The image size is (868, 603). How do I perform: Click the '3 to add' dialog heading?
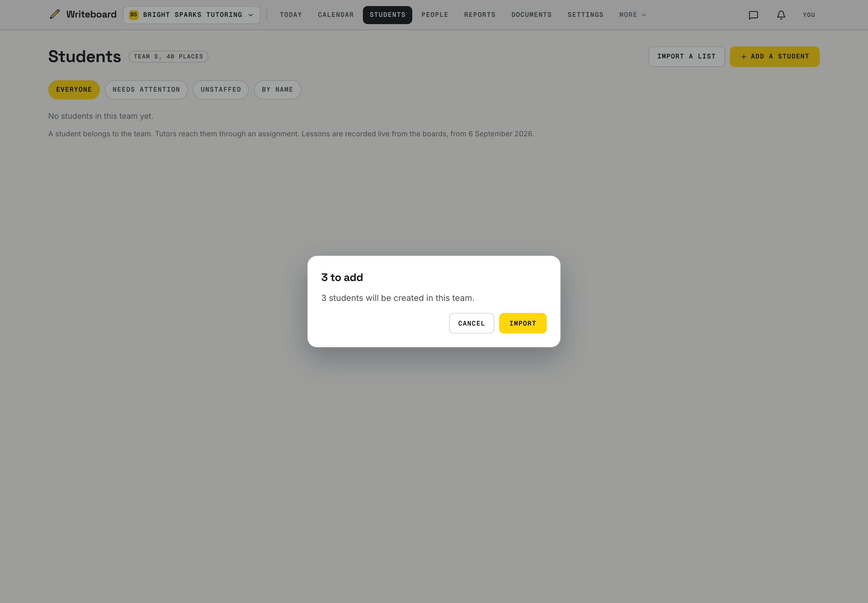coord(342,277)
